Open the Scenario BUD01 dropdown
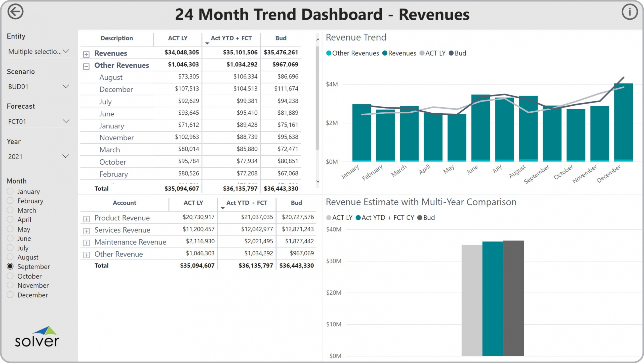 click(38, 87)
